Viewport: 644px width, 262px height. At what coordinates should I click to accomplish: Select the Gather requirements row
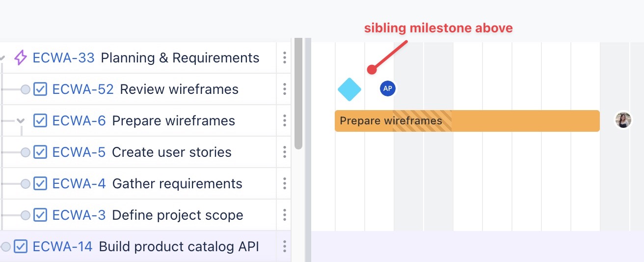(x=177, y=183)
